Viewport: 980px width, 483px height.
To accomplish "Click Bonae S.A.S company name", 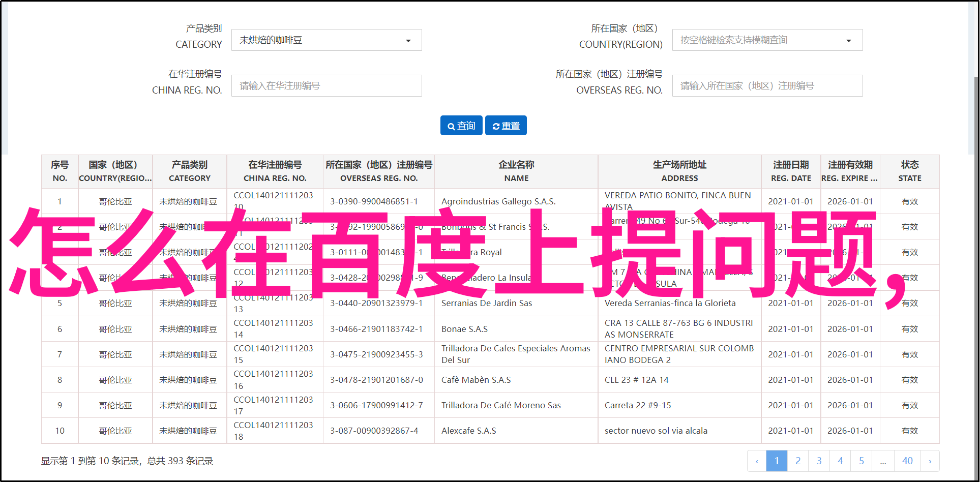I will click(x=464, y=329).
